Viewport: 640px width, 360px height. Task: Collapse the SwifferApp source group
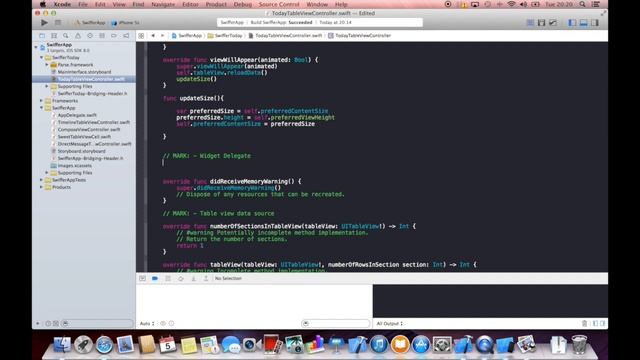(42, 108)
